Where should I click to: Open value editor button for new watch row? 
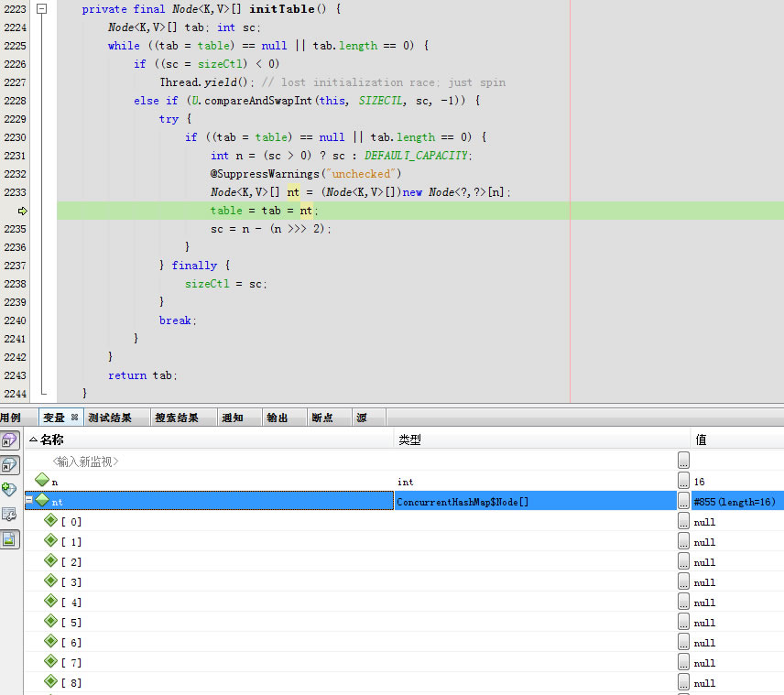pos(683,460)
